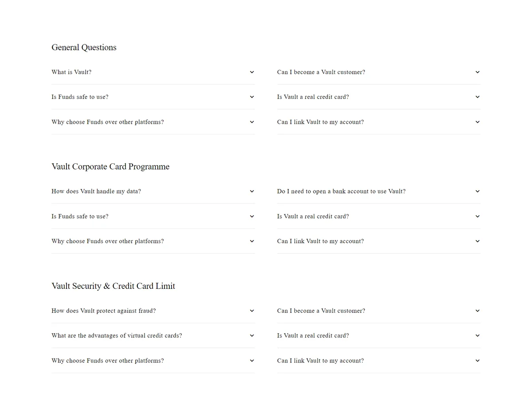
Task: Expand "Can I link Vault to my account?" in General Questions
Action: 379,122
